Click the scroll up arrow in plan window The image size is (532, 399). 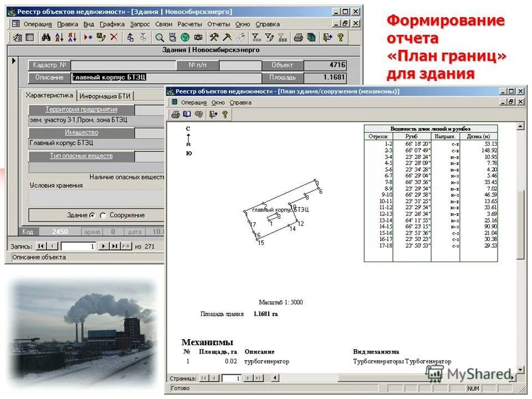pyautogui.click(x=520, y=126)
